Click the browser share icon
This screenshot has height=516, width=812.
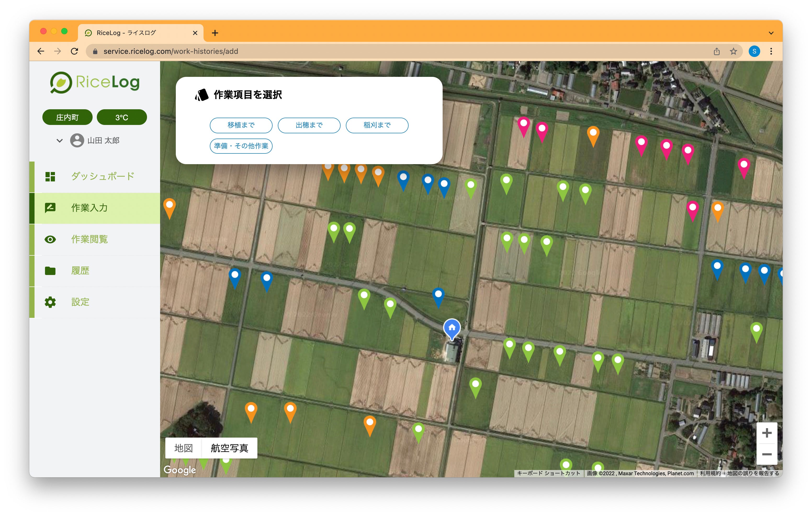click(x=717, y=51)
